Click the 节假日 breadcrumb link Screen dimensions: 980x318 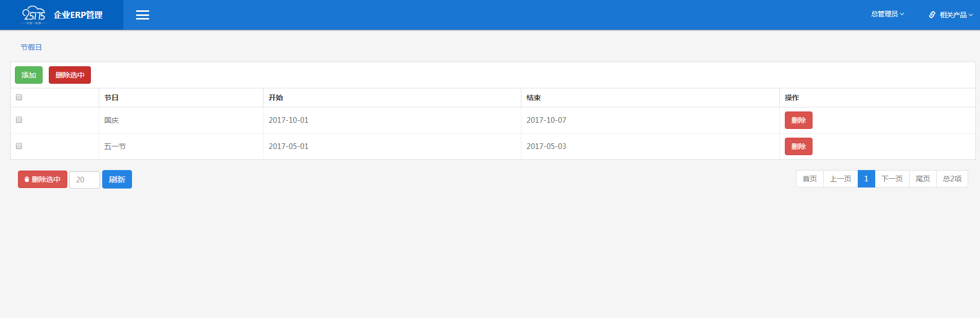click(x=31, y=47)
